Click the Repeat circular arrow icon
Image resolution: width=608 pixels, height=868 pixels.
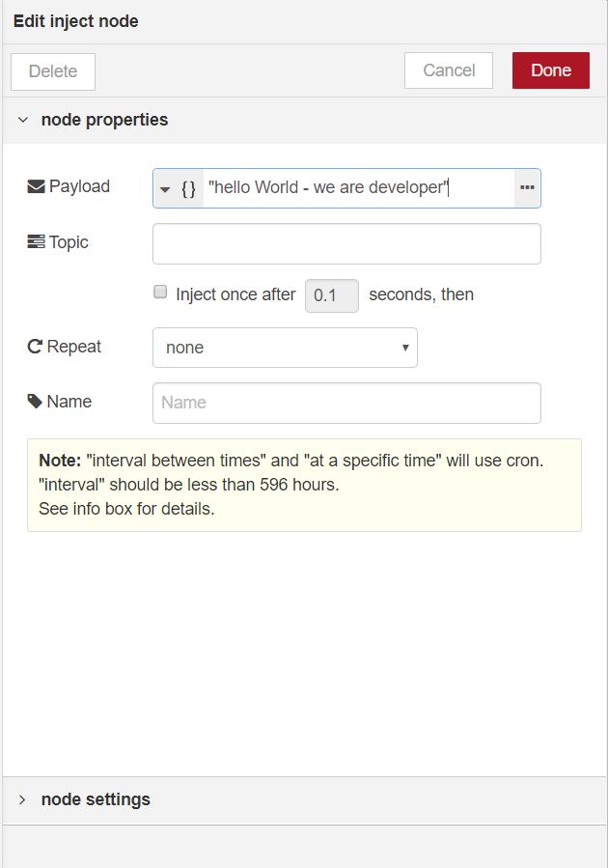click(x=35, y=347)
